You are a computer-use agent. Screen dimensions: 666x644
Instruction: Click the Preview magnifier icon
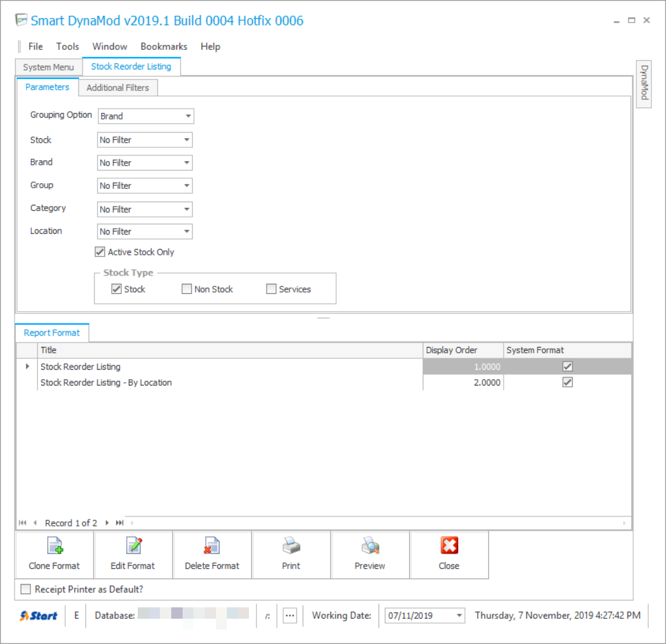370,546
